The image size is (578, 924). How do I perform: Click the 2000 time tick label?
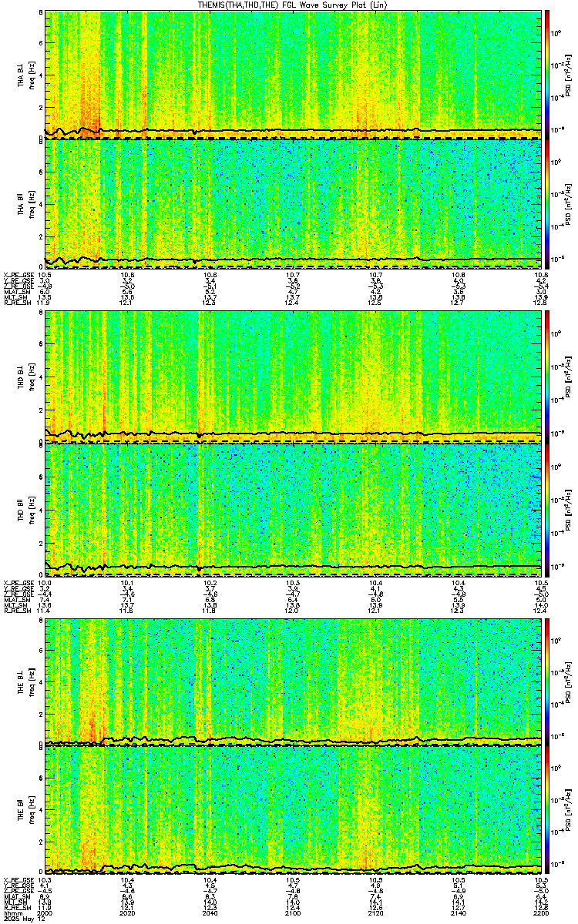(x=45, y=912)
